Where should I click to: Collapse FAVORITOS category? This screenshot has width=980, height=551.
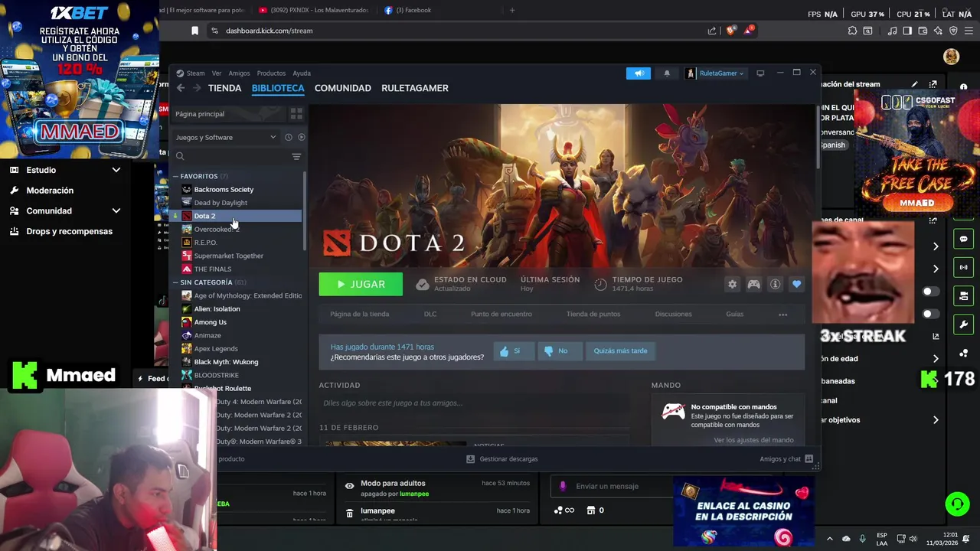pyautogui.click(x=175, y=177)
